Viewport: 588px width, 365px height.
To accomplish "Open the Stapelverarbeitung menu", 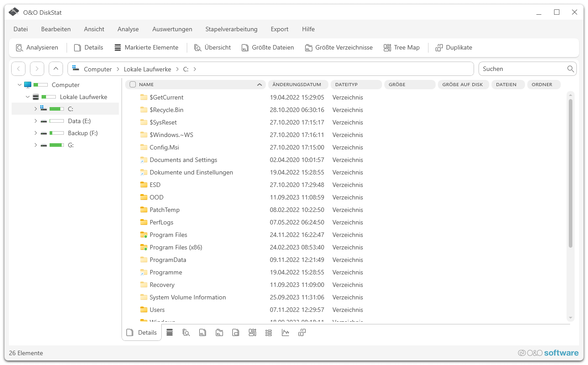I will 231,29.
